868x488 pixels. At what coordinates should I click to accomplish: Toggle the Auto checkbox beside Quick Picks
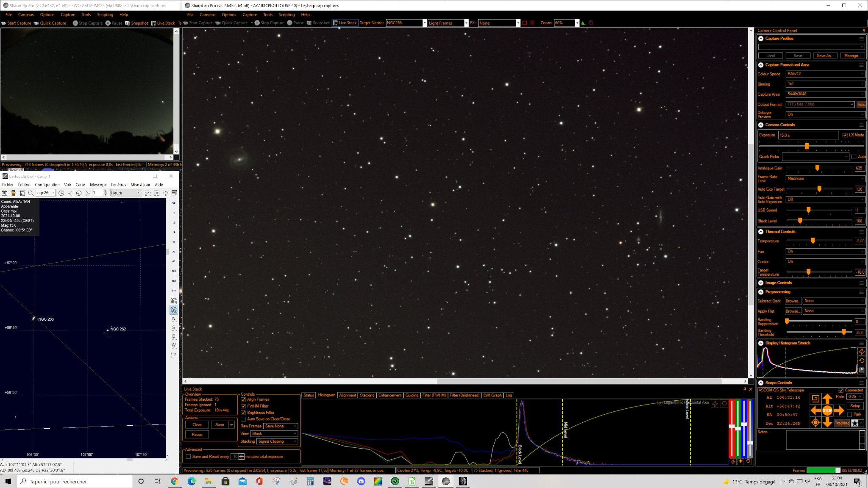coord(854,157)
